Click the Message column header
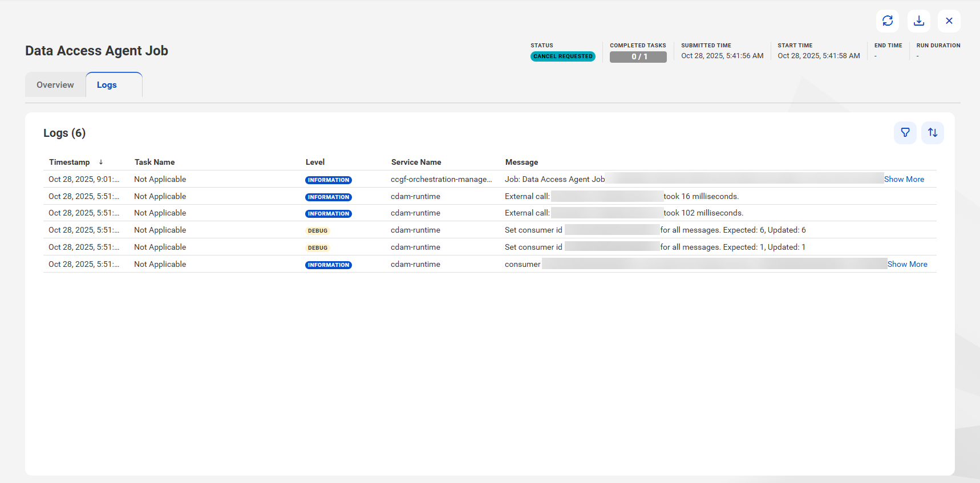The height and width of the screenshot is (483, 980). (521, 162)
